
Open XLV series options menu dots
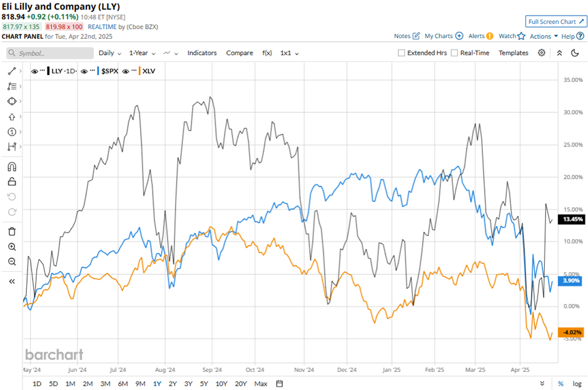click(x=133, y=71)
